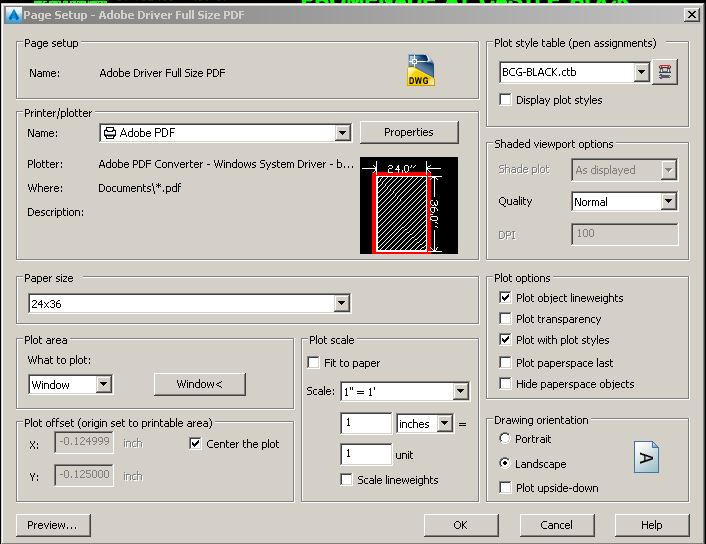Image resolution: width=706 pixels, height=544 pixels.
Task: Check the Fit to paper option
Action: click(x=313, y=363)
